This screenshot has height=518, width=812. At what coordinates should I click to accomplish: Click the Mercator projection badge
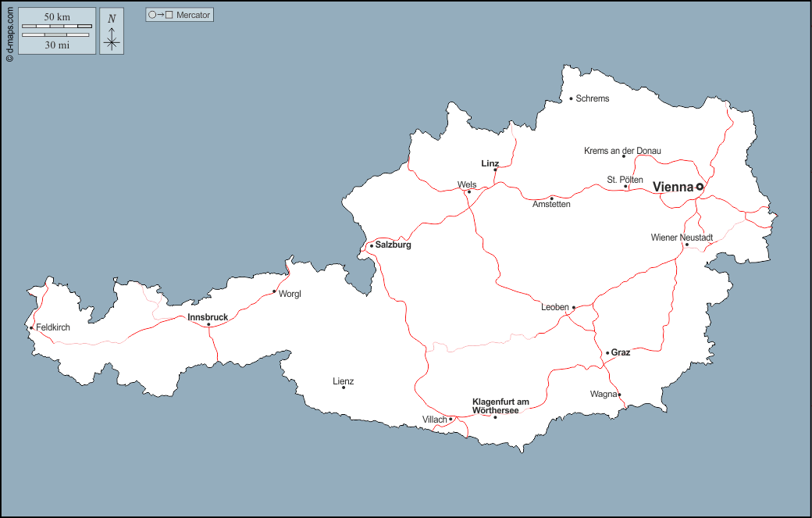(180, 15)
